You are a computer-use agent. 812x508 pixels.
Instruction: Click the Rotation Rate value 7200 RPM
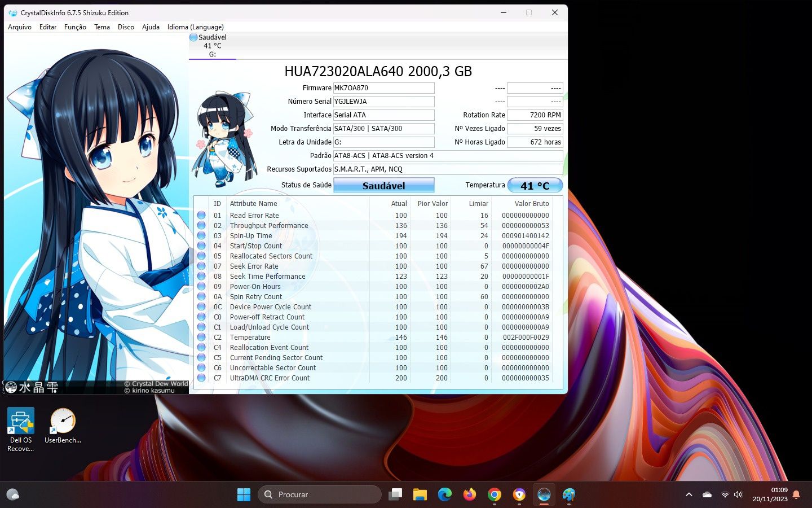click(535, 115)
